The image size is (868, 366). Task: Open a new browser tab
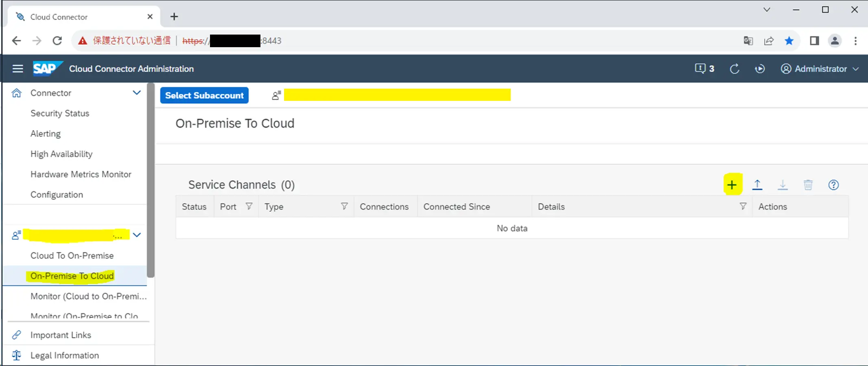[174, 16]
